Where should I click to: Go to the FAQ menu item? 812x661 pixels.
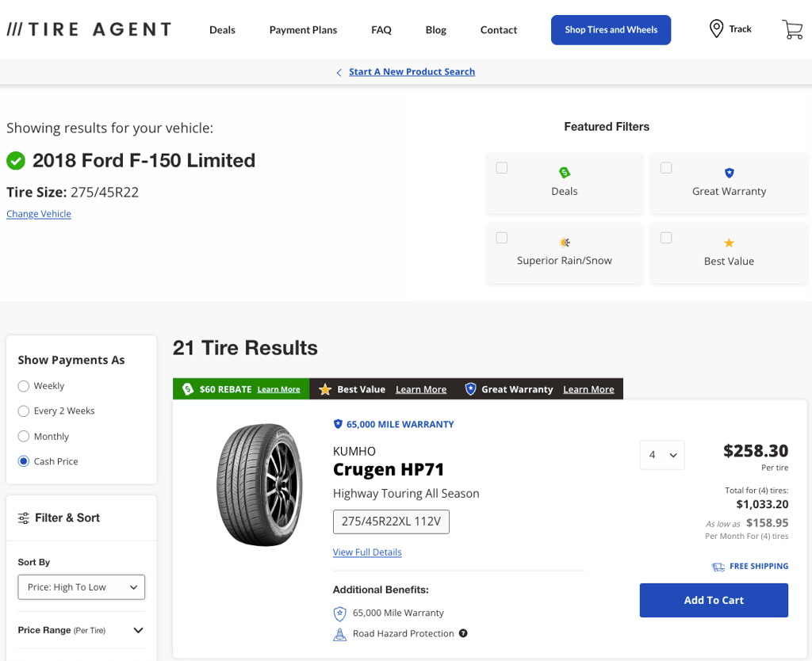pyautogui.click(x=381, y=29)
